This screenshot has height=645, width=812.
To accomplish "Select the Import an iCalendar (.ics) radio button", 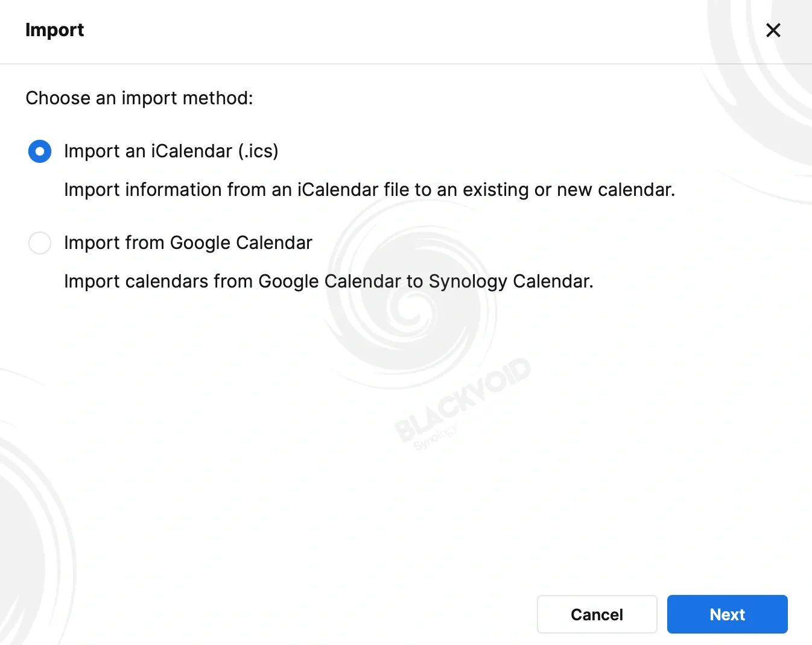I will tap(40, 151).
